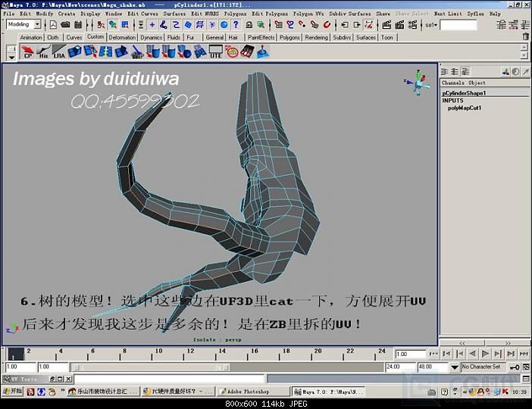Screen dimensions: 532x409
Task: Click the range slider bar
Action: [151, 367]
